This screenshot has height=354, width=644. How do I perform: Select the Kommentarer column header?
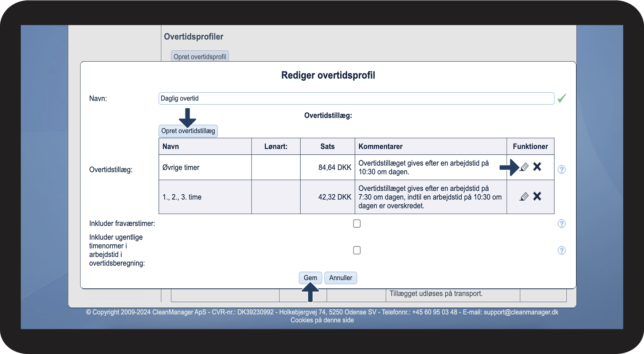[x=380, y=147]
